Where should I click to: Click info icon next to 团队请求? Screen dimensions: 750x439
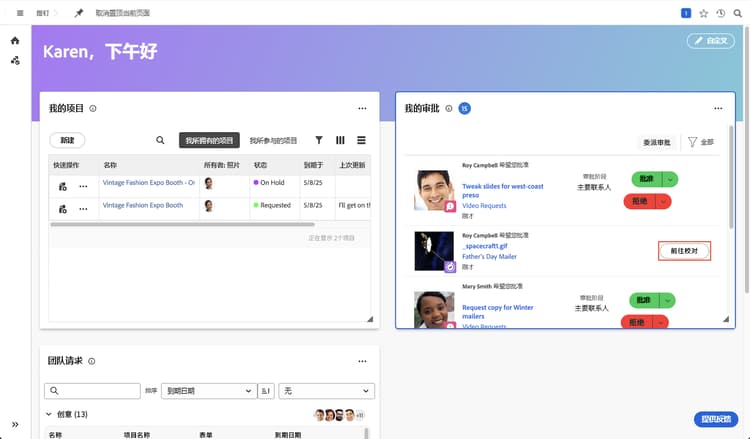(92, 361)
